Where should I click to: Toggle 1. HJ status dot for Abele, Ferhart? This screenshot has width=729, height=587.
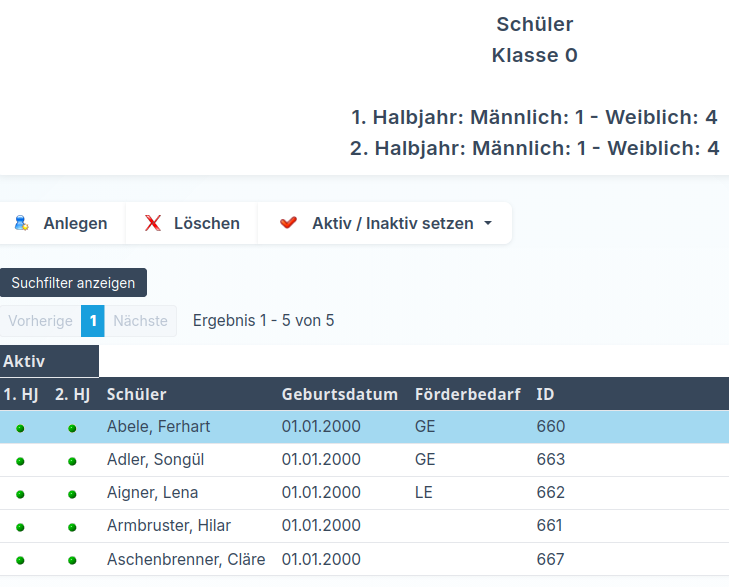click(20, 428)
